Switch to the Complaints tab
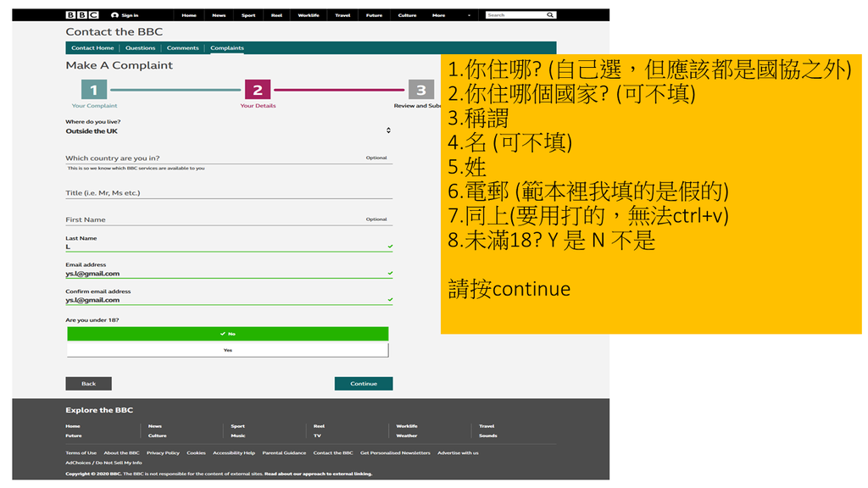 click(x=227, y=48)
